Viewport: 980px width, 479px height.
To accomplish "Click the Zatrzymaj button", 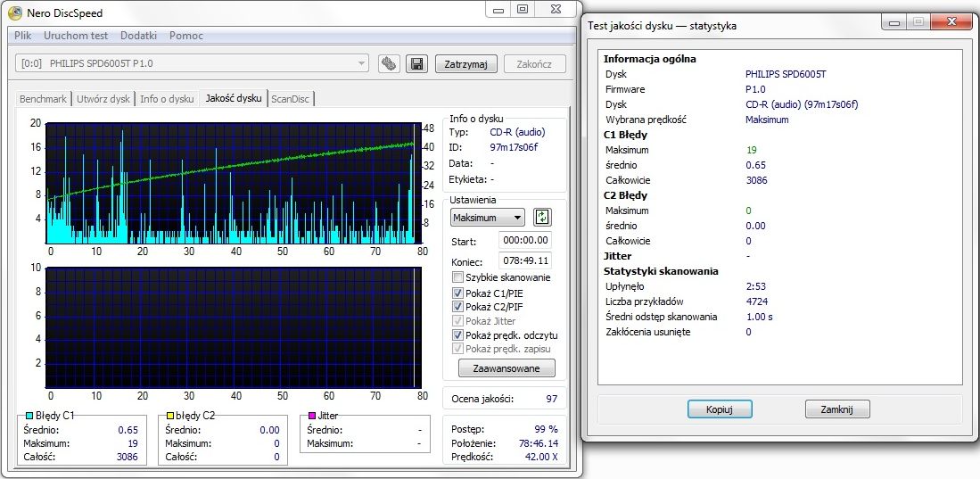I will [x=465, y=64].
